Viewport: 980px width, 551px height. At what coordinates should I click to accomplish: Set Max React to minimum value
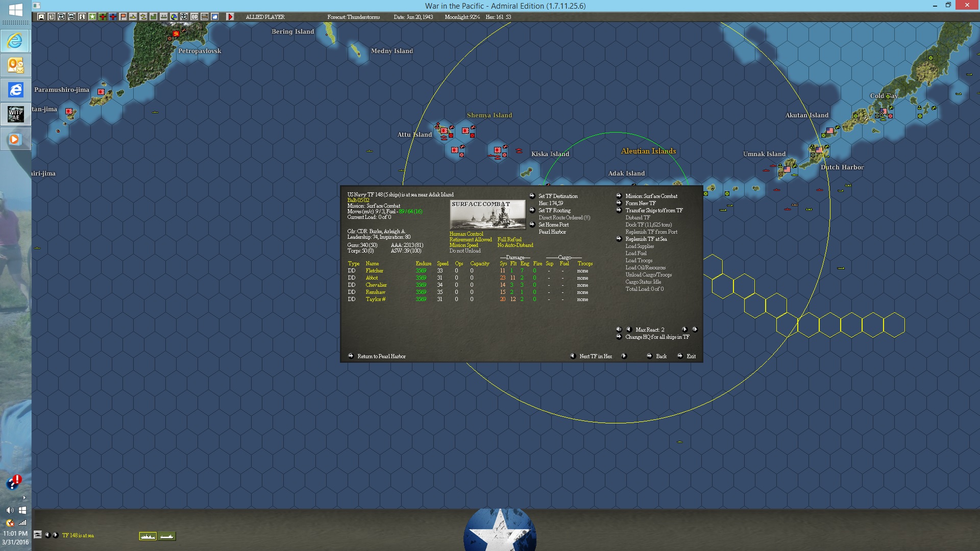(x=619, y=330)
